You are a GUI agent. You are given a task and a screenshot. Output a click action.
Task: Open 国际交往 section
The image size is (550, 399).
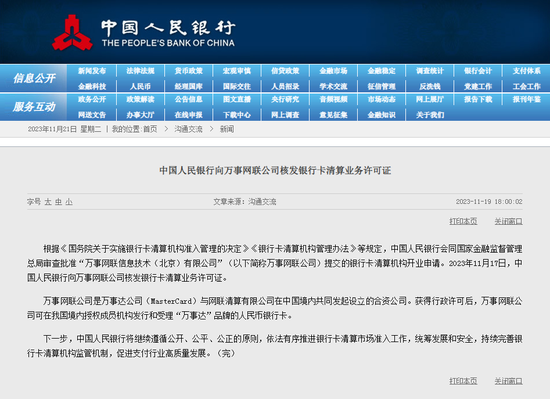pos(237,86)
